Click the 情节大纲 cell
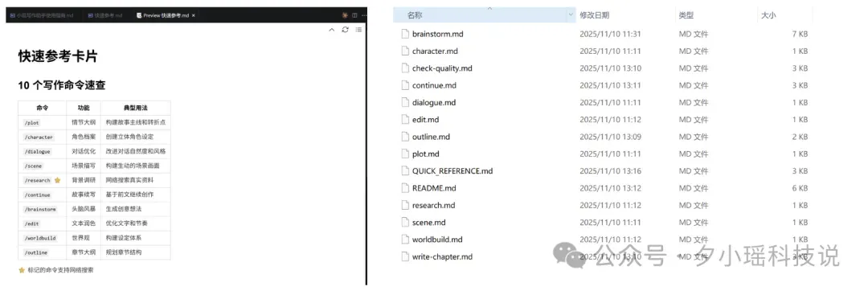This screenshot has width=868, height=291. [84, 122]
